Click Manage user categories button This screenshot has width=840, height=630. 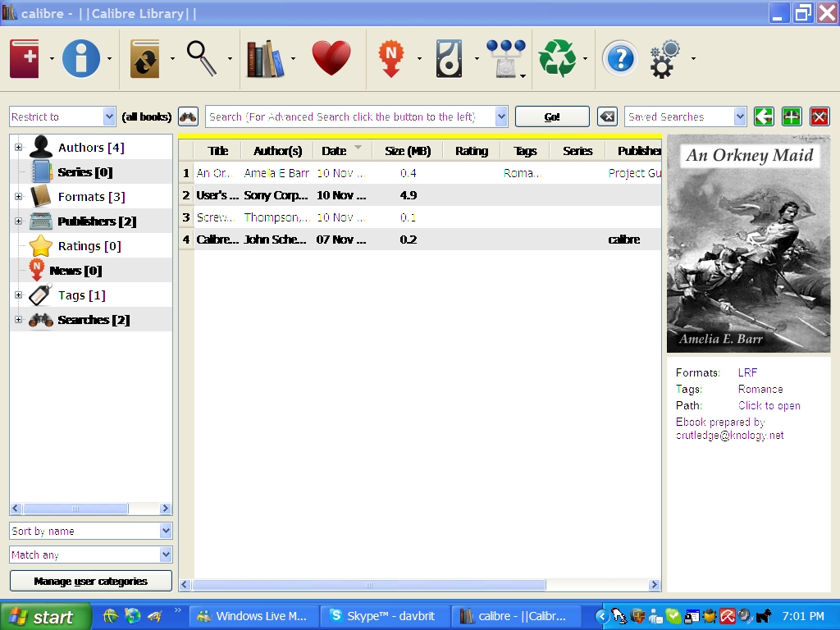tap(90, 582)
